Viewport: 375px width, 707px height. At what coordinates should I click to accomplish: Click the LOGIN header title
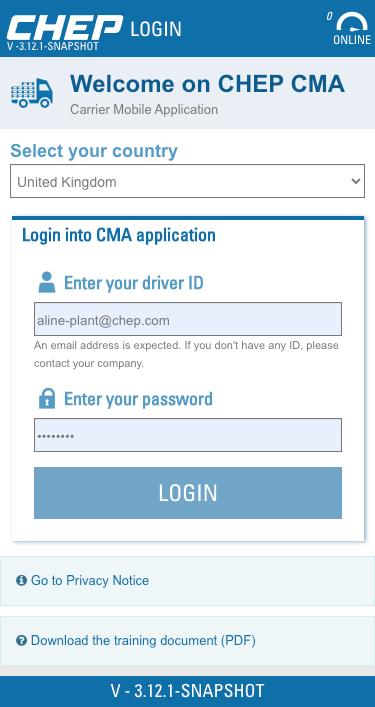[x=156, y=29]
